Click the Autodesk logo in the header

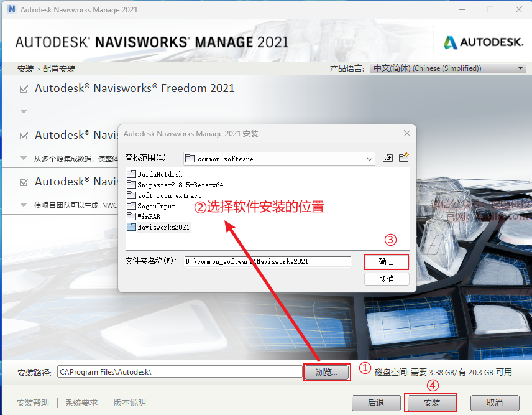point(484,42)
